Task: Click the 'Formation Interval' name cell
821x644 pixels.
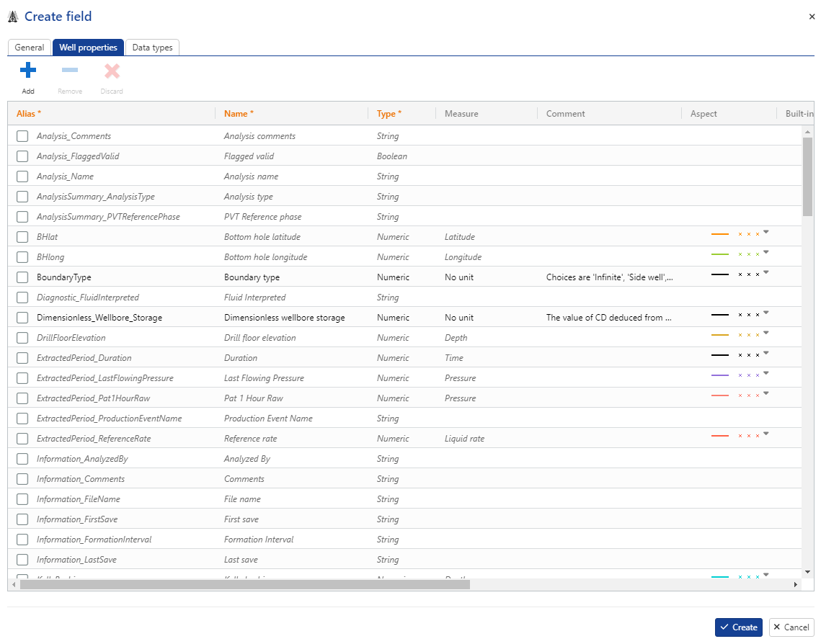Action: (259, 540)
